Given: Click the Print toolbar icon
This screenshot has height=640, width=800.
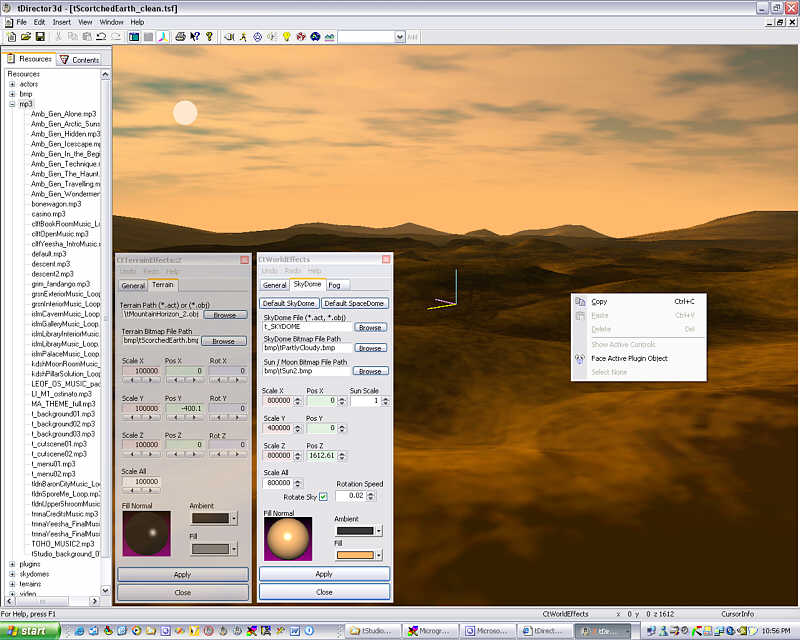Looking at the screenshot, I should point(180,37).
